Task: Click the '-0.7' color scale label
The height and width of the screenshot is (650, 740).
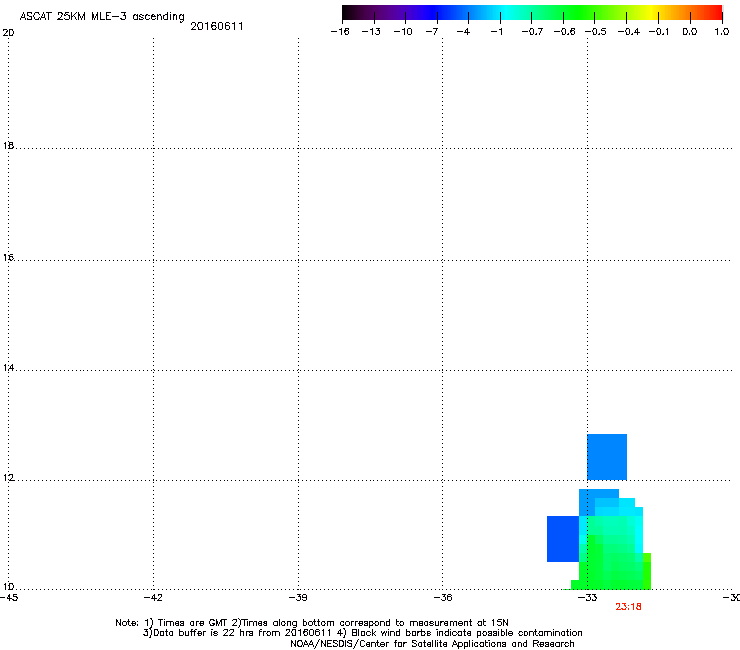Action: pos(532,32)
